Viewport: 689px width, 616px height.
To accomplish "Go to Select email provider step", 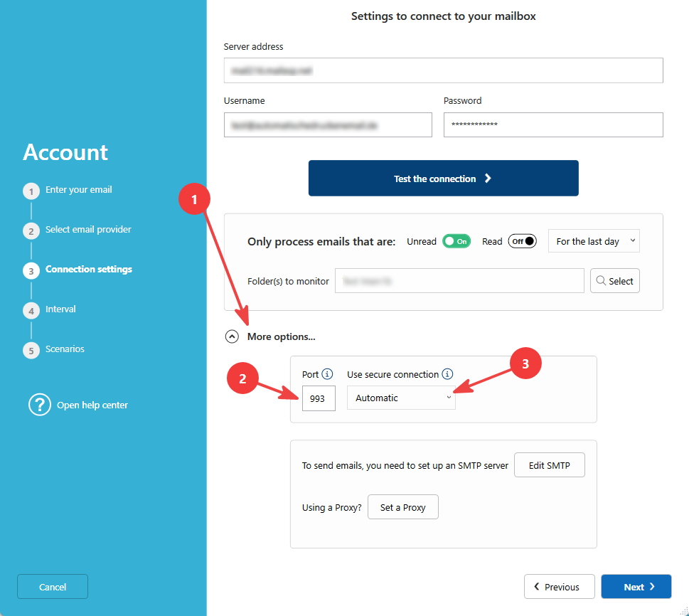I will pos(88,230).
